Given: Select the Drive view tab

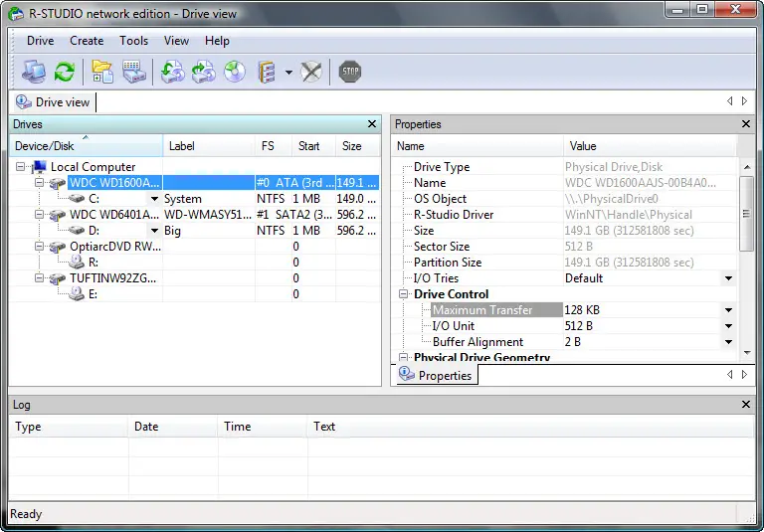Looking at the screenshot, I should tap(53, 102).
